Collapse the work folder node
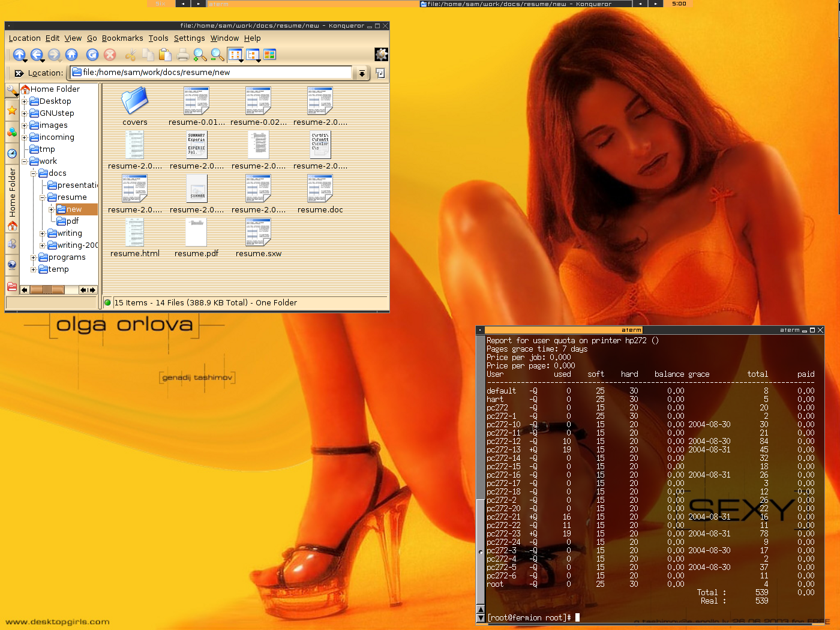The height and width of the screenshot is (630, 840). tap(25, 161)
